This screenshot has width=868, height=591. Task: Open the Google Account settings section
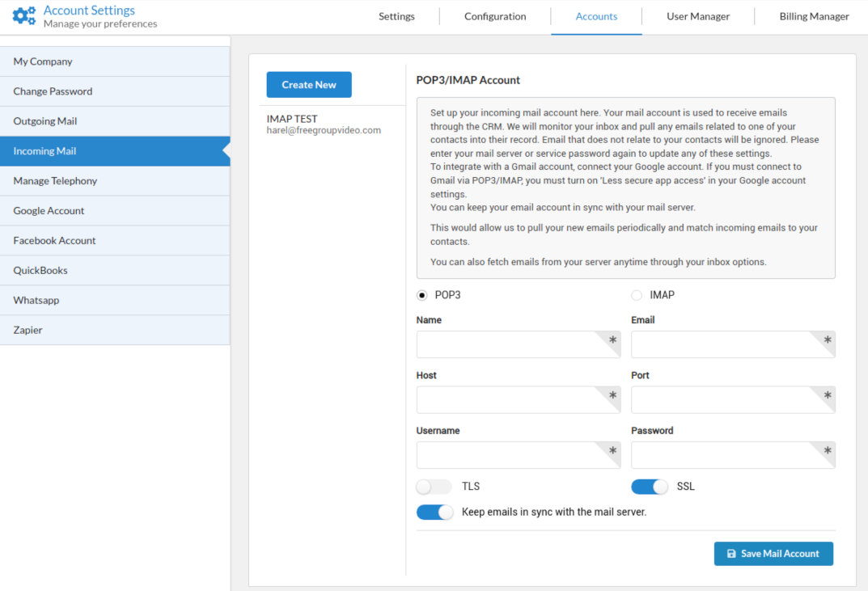point(49,210)
